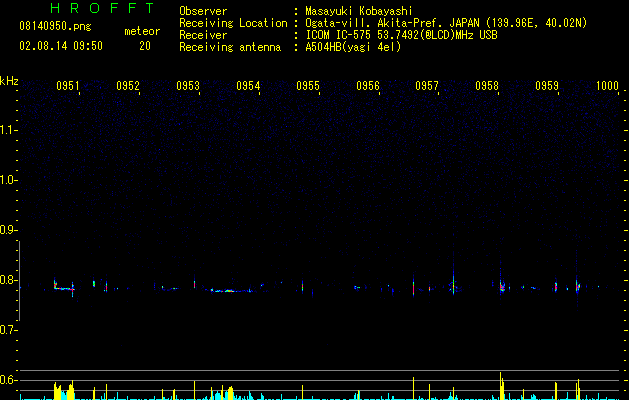Screen dimensions: 629x400
Task: Click the meteor count value 20
Action: [x=145, y=46]
